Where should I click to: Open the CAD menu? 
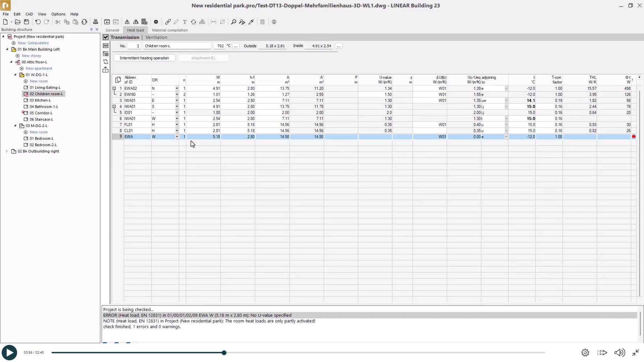(29, 14)
